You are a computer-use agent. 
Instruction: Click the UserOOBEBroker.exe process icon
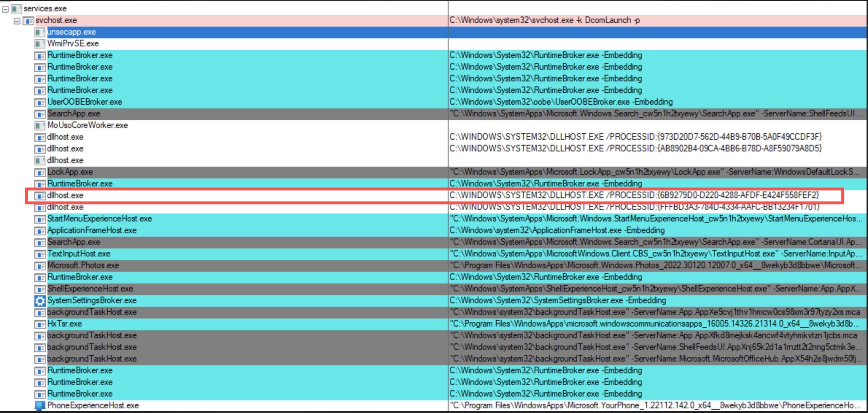[40, 103]
